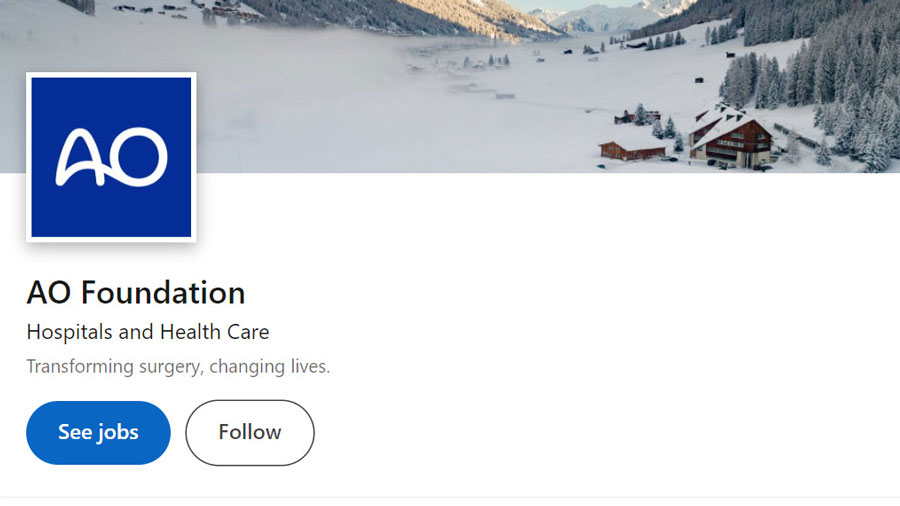Click the snow-covered pine forest at banner right
This screenshot has width=900, height=506.
[827, 92]
